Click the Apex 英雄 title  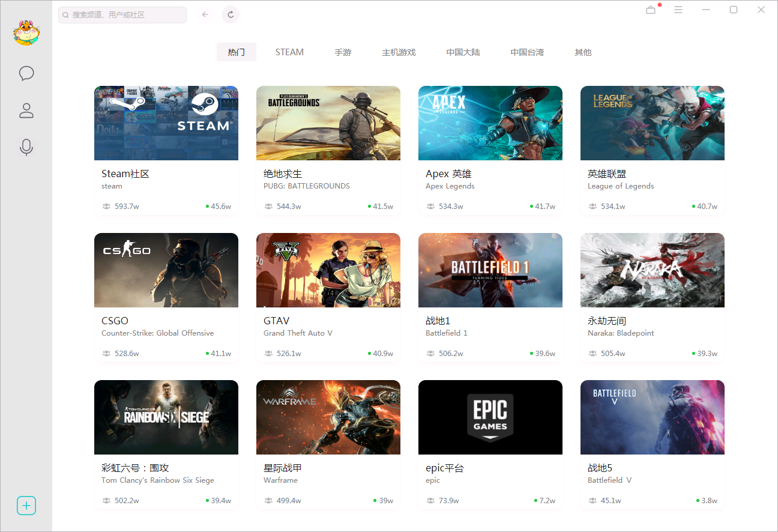448,174
